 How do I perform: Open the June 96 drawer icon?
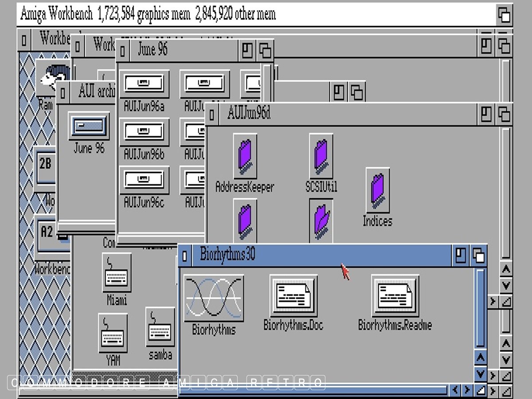click(x=89, y=126)
